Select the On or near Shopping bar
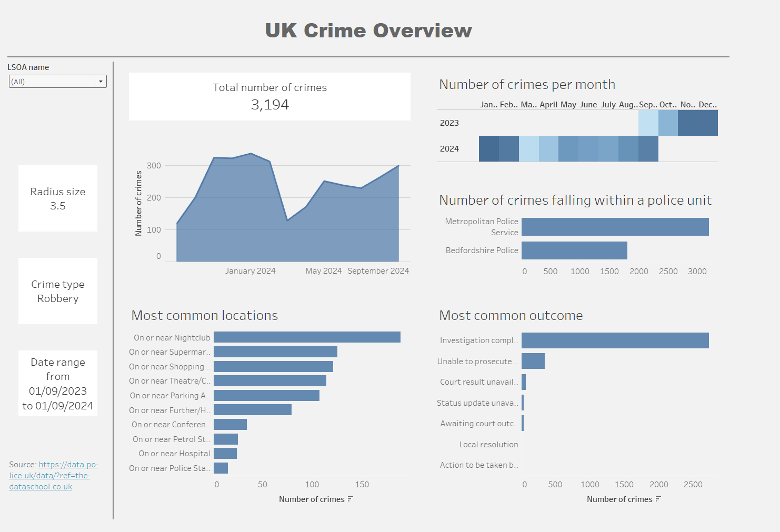Viewport: 780px width, 532px height. [273, 366]
